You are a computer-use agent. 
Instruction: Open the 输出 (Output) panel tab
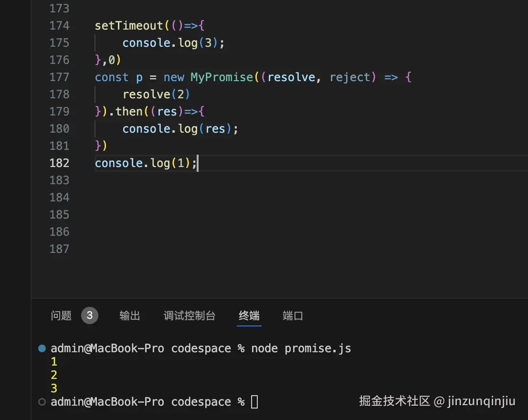(x=129, y=315)
